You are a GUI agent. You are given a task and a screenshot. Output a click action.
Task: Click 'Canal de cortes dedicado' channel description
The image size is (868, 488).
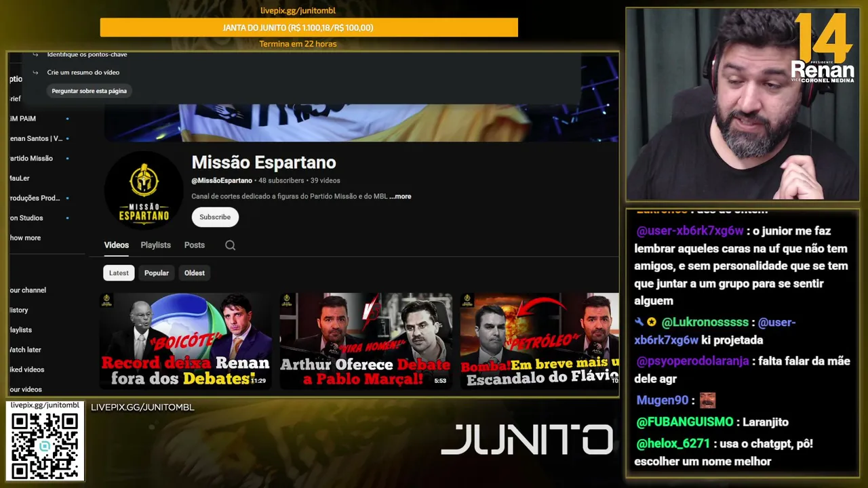point(290,197)
